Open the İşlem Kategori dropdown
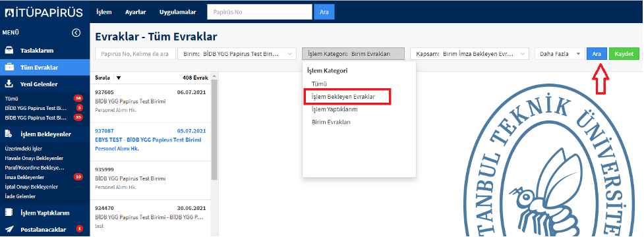This screenshot has width=644, height=237. (x=353, y=54)
